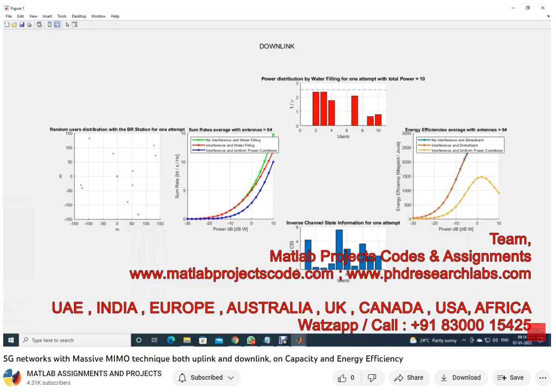This screenshot has width=556, height=392.
Task: Save the figure with the floppy disk icon
Action: pos(21,25)
